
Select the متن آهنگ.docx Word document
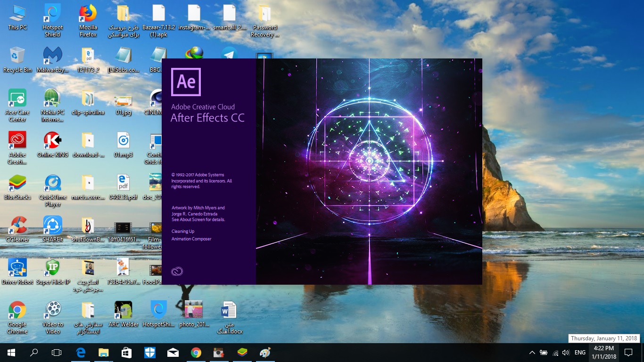point(229,318)
